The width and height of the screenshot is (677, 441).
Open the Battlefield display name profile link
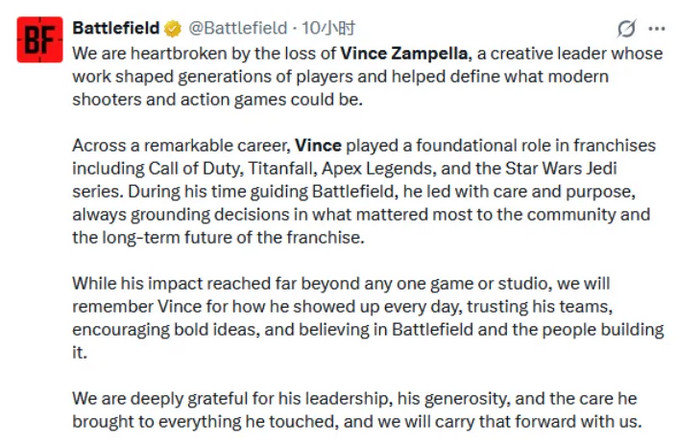[116, 28]
